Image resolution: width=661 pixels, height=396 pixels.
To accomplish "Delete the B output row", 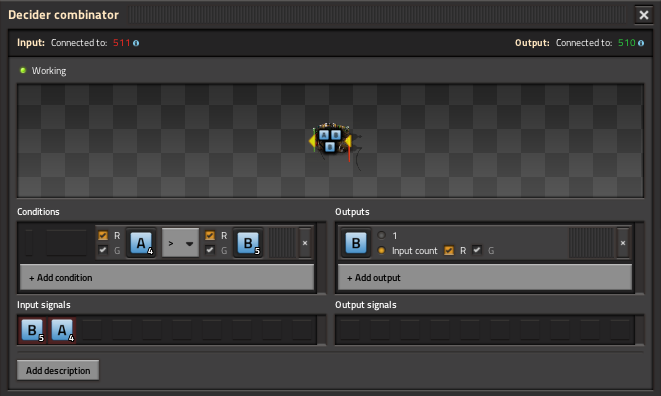I will click(x=623, y=243).
